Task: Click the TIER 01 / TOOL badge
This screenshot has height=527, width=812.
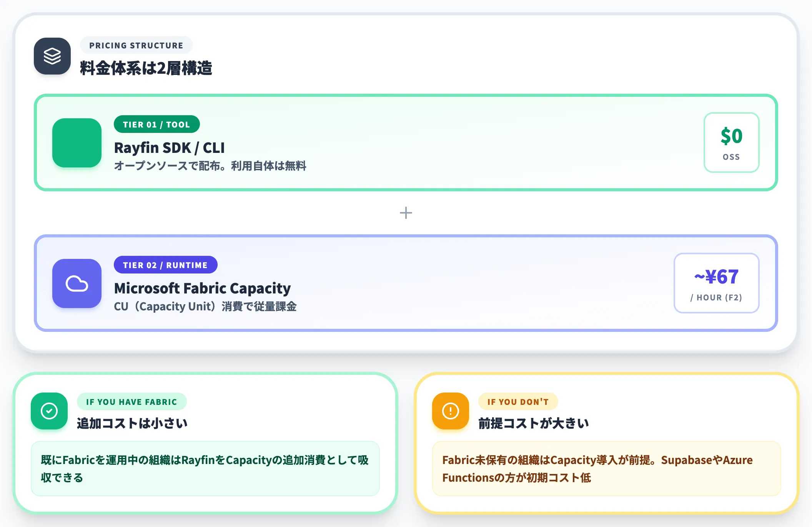Action: (x=156, y=124)
